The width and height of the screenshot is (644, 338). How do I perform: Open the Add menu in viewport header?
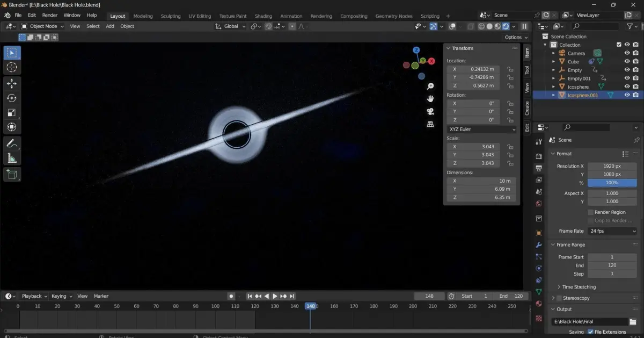pos(110,26)
